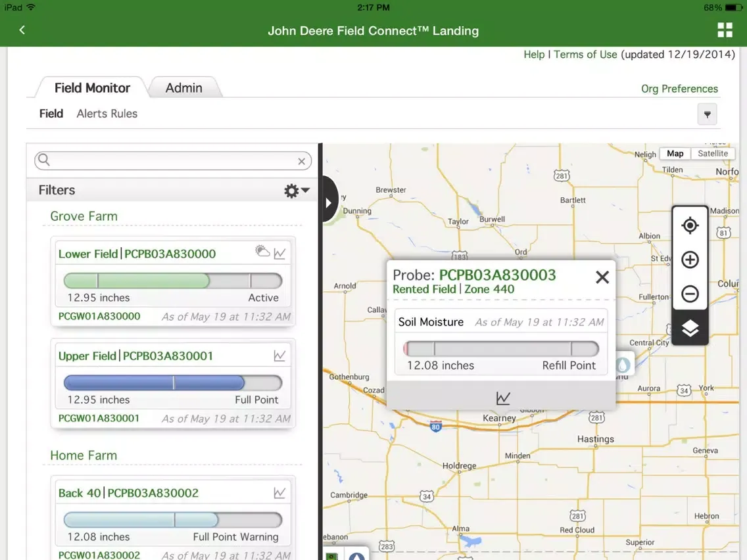
Task: Zoom in on the map
Action: (x=690, y=260)
